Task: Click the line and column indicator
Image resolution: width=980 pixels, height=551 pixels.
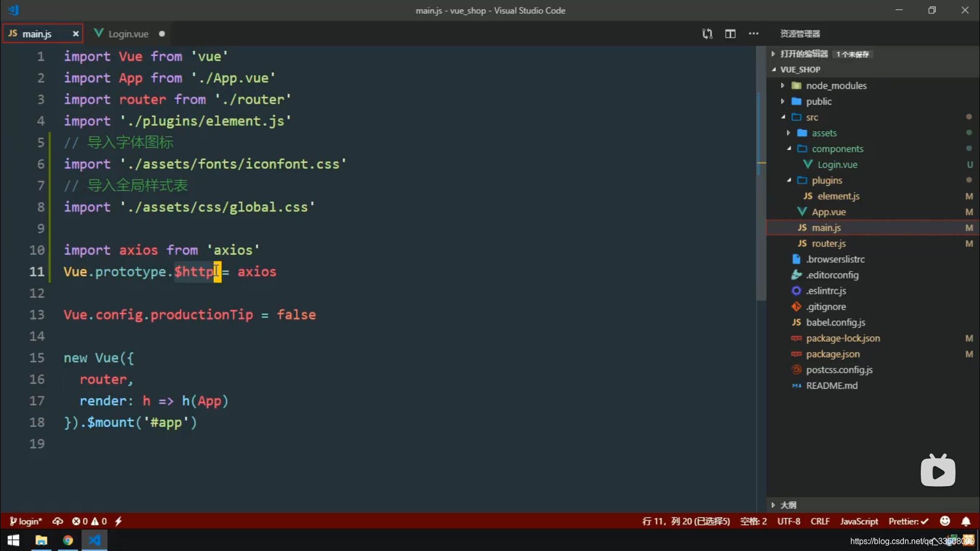Action: [685, 521]
